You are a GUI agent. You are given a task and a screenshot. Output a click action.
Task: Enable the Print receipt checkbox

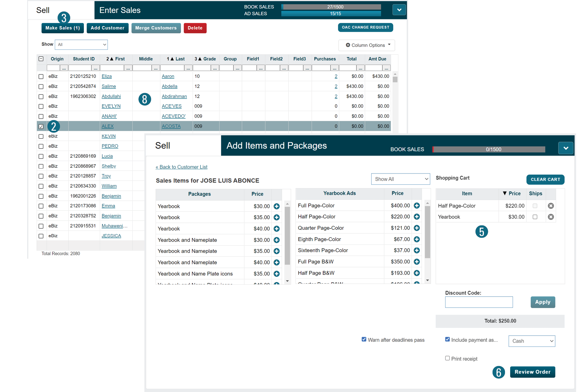click(447, 358)
